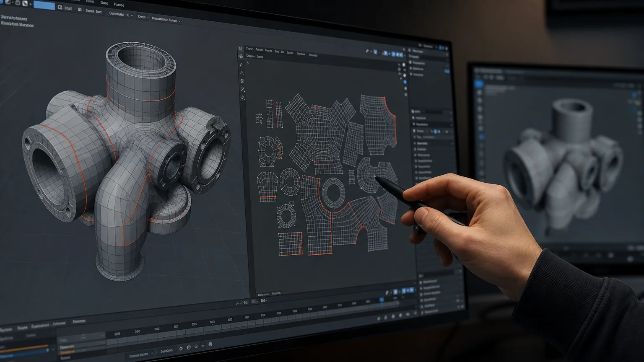Click the first icon in the timeline's bottom control row
Screen dimensions: 644x362
coord(181,349)
